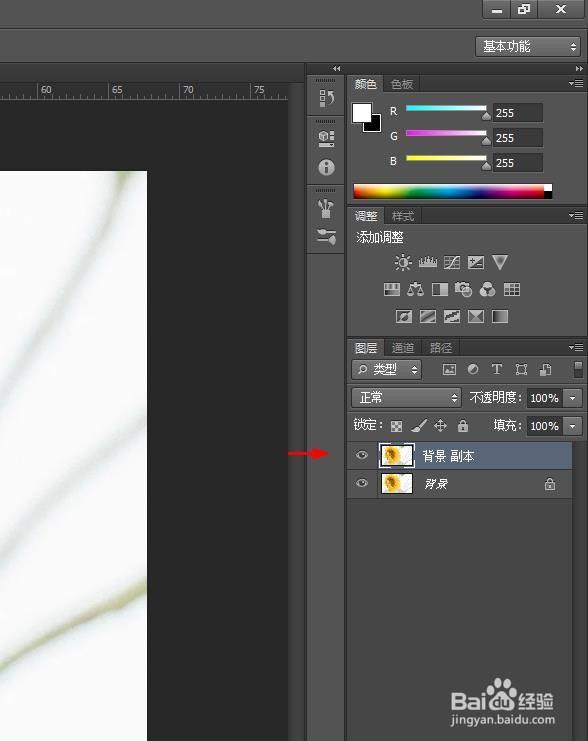588x741 pixels.
Task: Open the 图层 panel flyout menu
Action: coord(576,347)
